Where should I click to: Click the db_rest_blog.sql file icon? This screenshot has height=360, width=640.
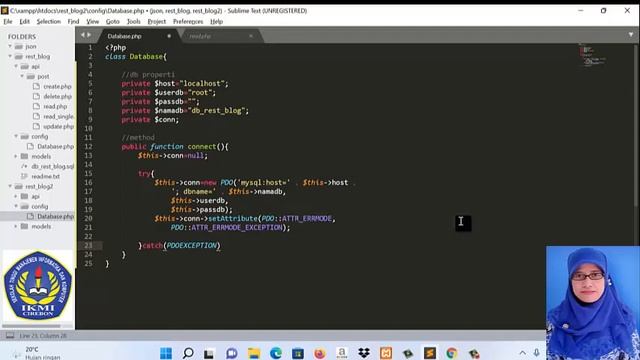(x=24, y=167)
